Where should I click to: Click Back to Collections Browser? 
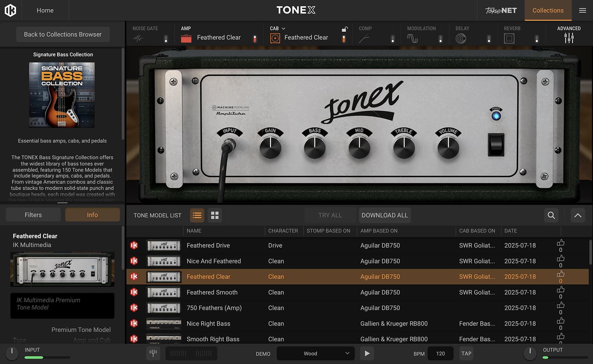62,34
